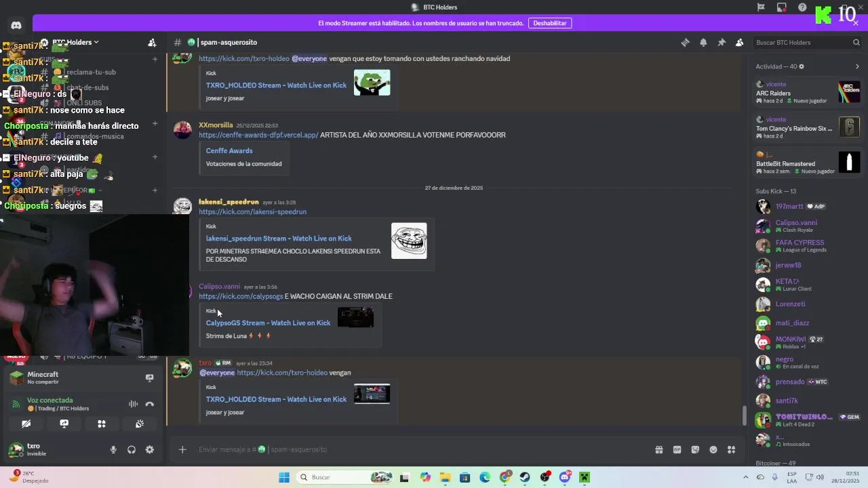
Task: Click Windows taskbar Buscar search box
Action: click(x=346, y=477)
